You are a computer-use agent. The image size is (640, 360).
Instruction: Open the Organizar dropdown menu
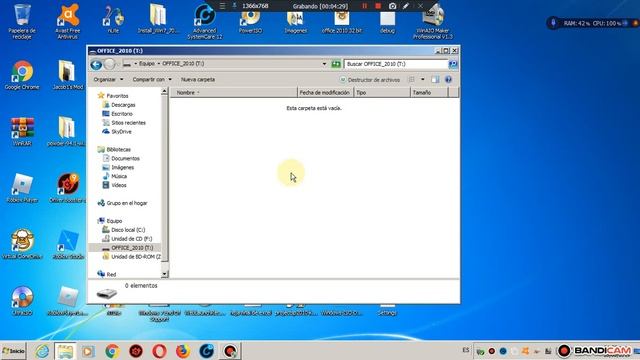[x=108, y=80]
